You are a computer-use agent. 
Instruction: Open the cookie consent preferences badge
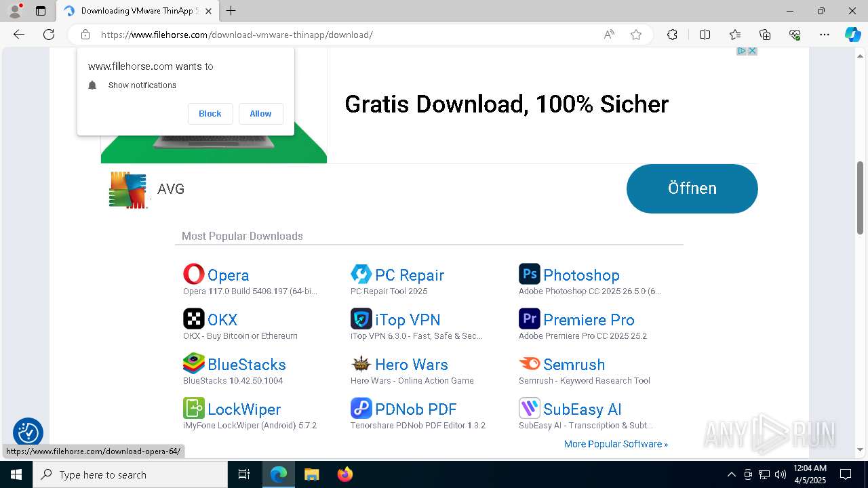pyautogui.click(x=28, y=432)
